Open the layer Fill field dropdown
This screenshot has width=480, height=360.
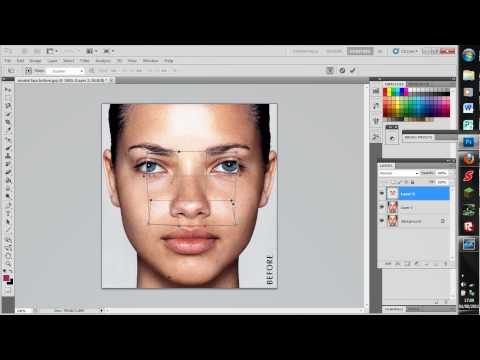pyautogui.click(x=442, y=182)
